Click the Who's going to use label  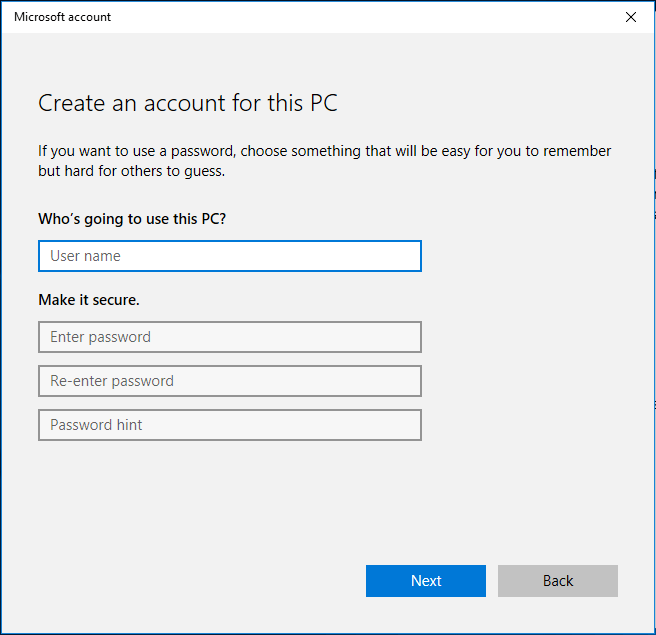pyautogui.click(x=132, y=219)
